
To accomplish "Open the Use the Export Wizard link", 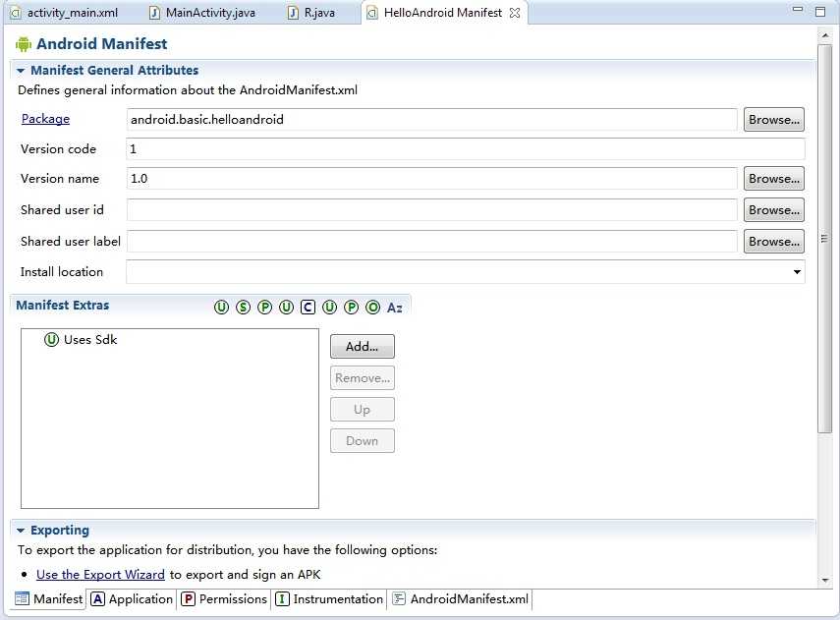I will click(x=101, y=575).
